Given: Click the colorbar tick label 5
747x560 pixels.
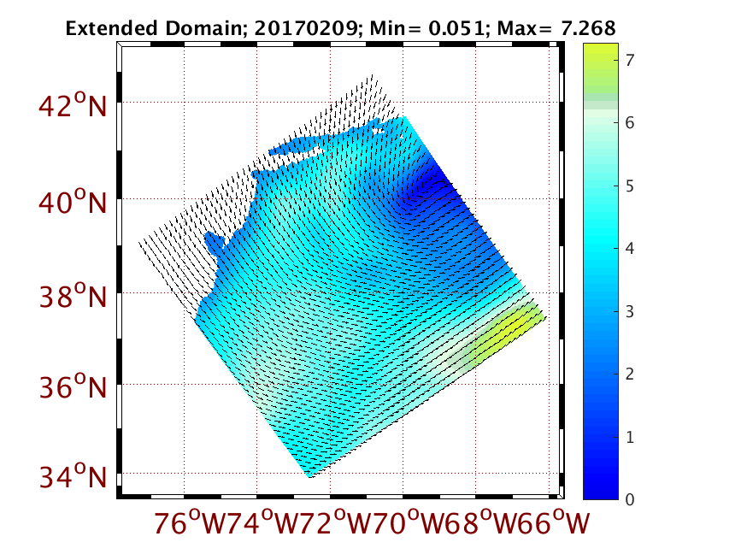Looking at the screenshot, I should 630,186.
